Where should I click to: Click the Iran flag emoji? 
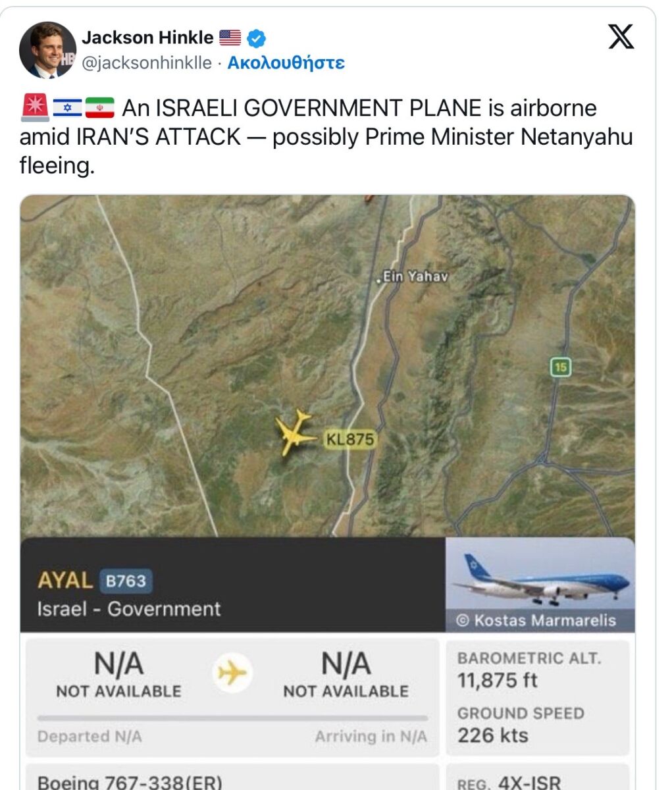pyautogui.click(x=100, y=107)
